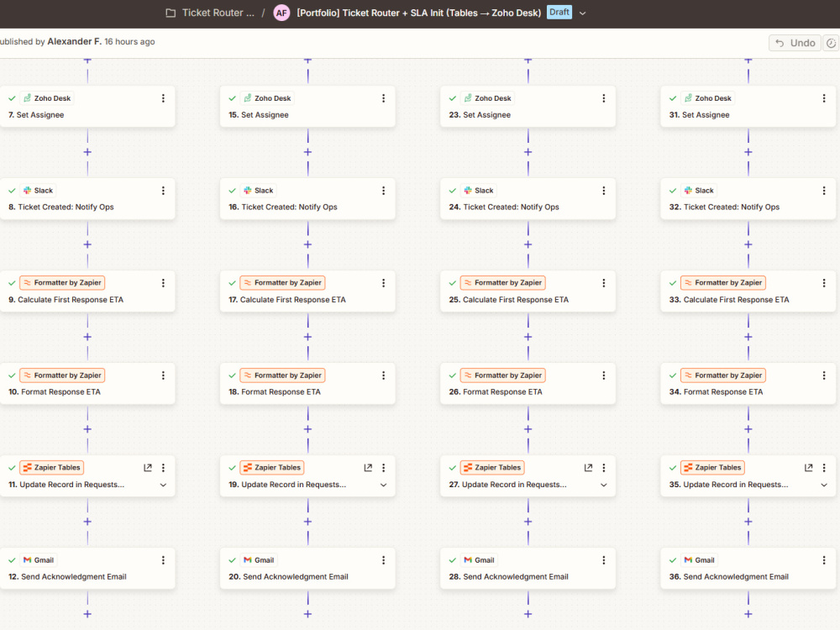This screenshot has width=840, height=630.
Task: Select step 27 Update Record in Requests card
Action: [528, 475]
